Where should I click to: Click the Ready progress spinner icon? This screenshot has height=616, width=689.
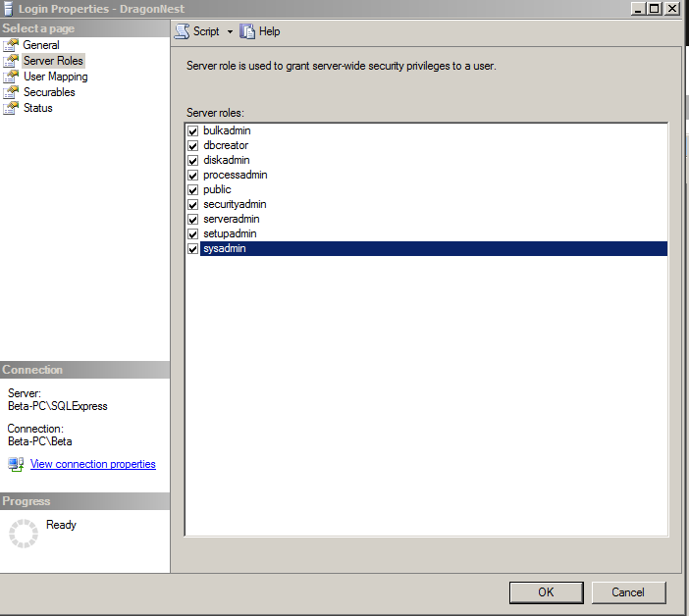24,534
